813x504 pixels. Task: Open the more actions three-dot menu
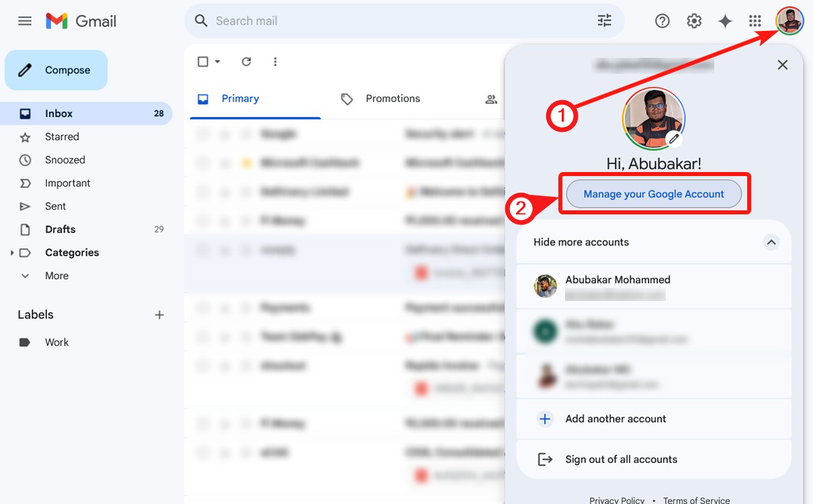point(275,61)
